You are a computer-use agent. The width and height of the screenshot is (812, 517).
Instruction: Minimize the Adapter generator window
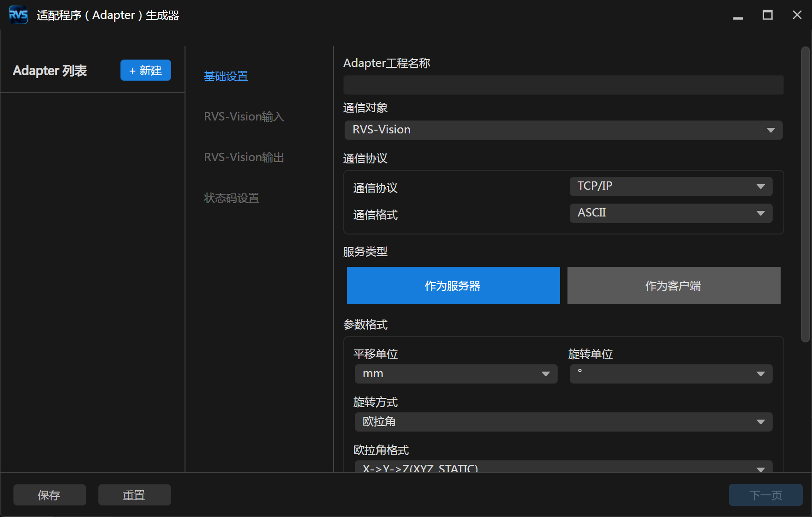[738, 15]
